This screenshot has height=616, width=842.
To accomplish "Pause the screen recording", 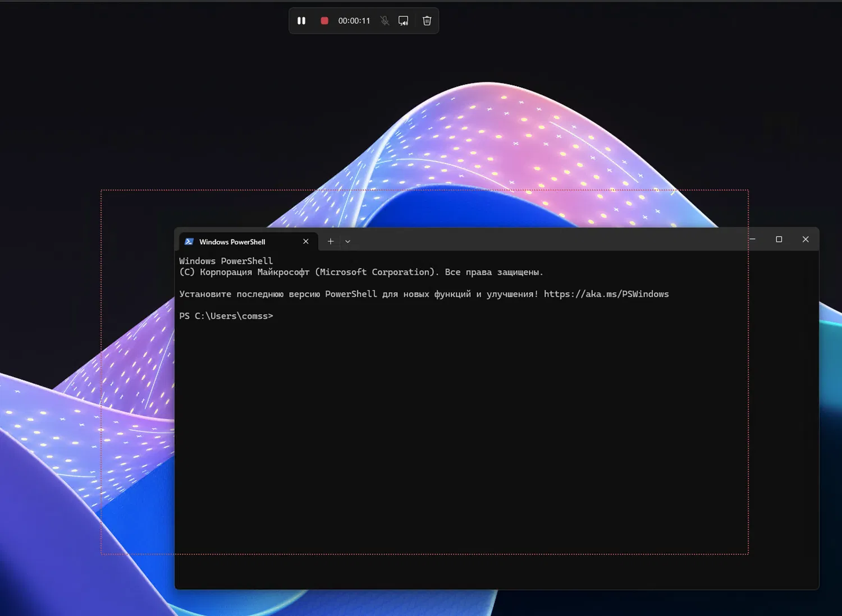I will [301, 21].
